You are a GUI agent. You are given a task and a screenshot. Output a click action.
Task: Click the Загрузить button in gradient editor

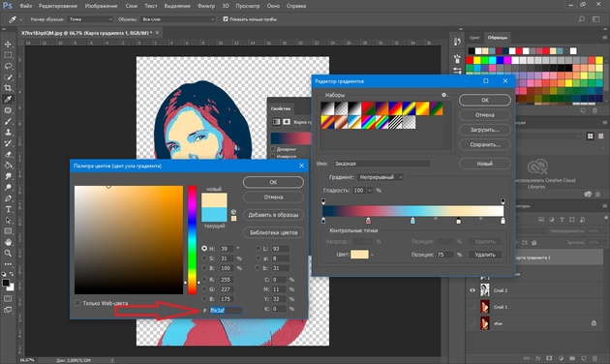[x=485, y=130]
